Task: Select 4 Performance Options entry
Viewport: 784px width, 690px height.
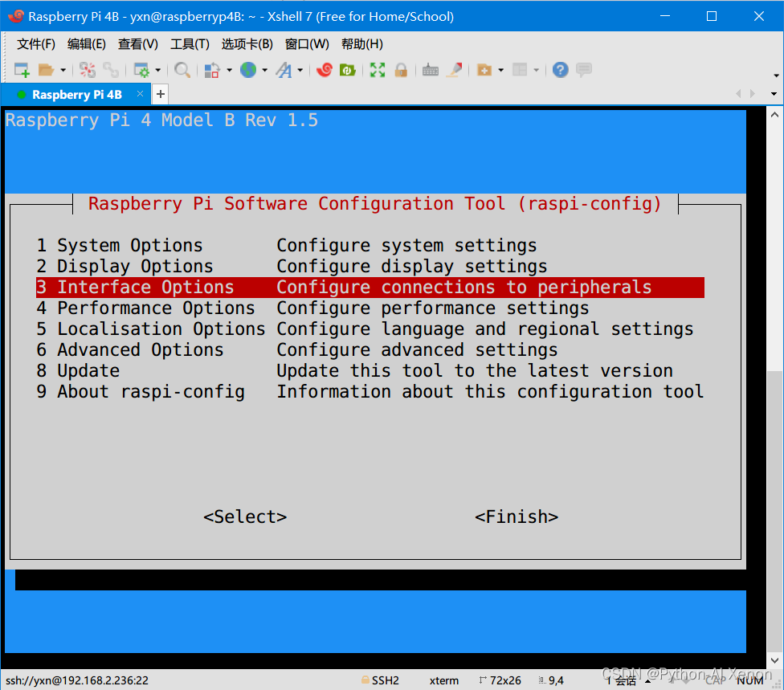Action: click(370, 308)
